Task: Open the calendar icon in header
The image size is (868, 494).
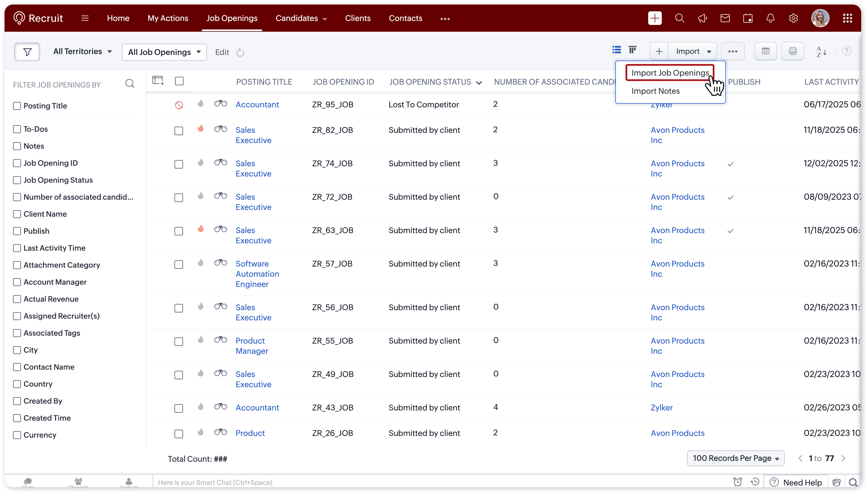Action: pyautogui.click(x=748, y=18)
